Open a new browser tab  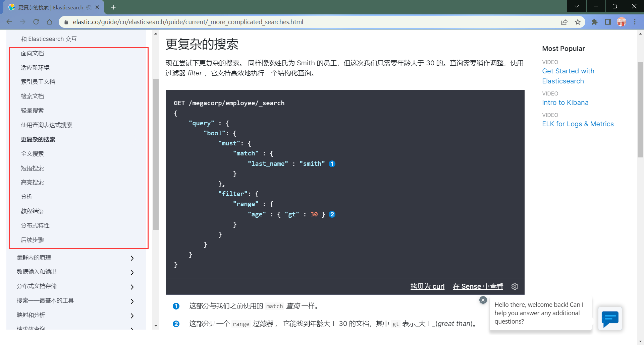pyautogui.click(x=113, y=7)
